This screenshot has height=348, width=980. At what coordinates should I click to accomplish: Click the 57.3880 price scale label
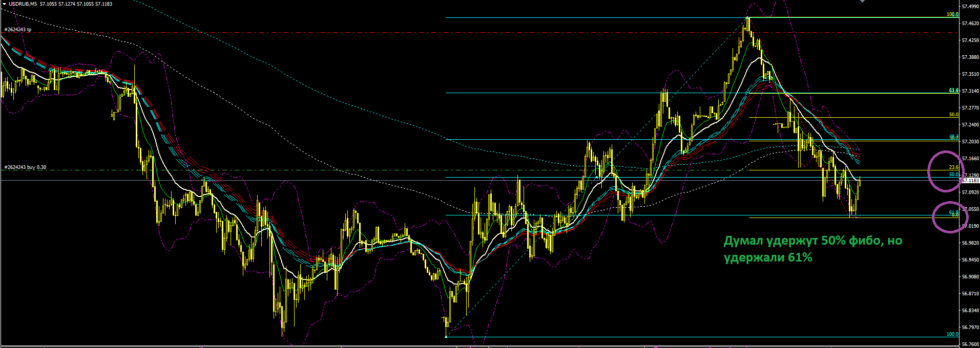[970, 57]
